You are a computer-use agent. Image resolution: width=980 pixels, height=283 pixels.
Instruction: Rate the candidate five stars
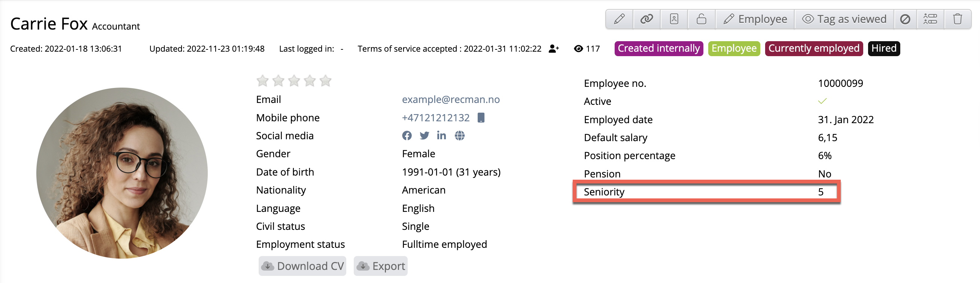pyautogui.click(x=325, y=81)
